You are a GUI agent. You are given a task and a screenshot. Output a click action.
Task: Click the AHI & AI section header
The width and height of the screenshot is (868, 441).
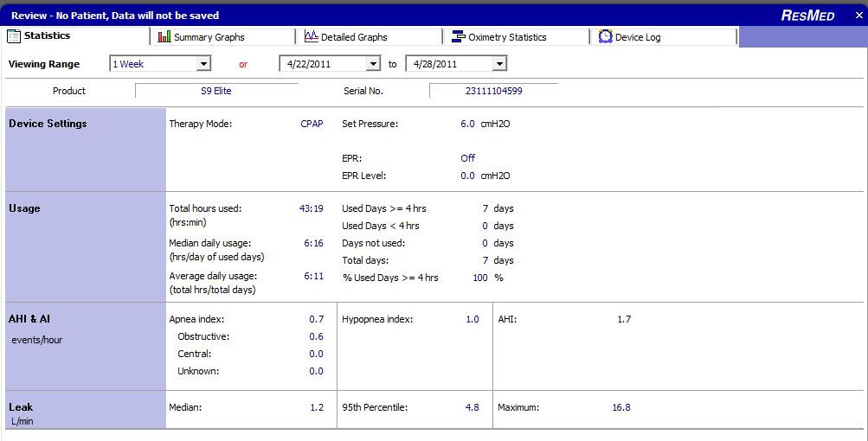coord(29,319)
